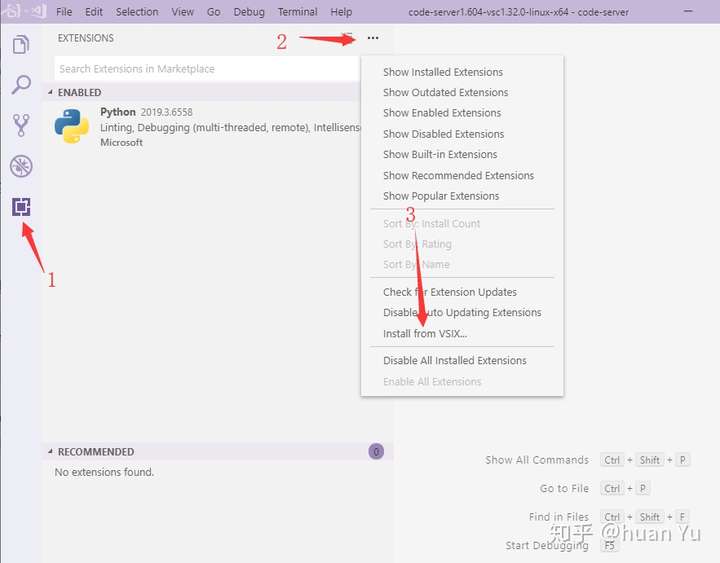Screen dimensions: 720x563
Task: Click the recommended count badge 0
Action: point(376,451)
